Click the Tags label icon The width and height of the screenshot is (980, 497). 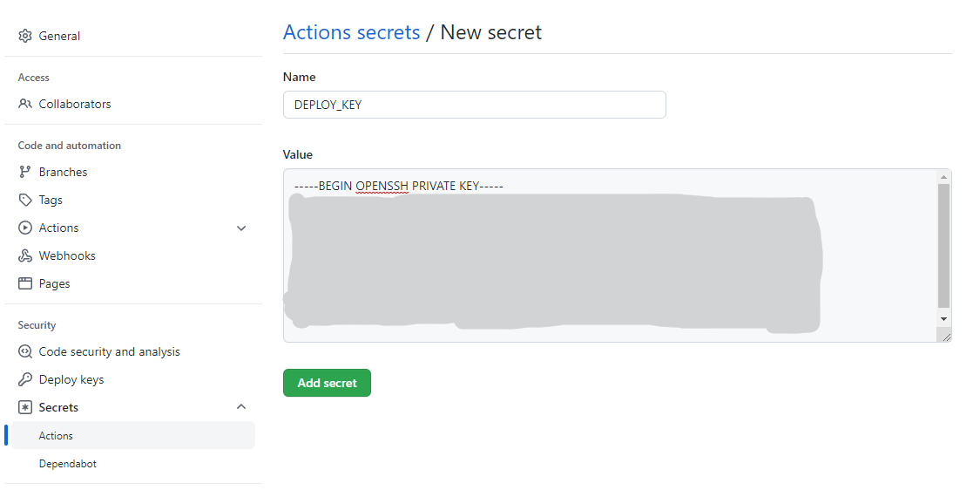pyautogui.click(x=25, y=200)
